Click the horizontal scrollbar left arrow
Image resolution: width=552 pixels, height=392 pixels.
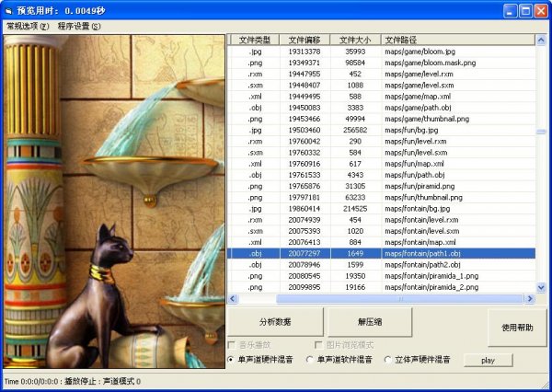pyautogui.click(x=233, y=298)
